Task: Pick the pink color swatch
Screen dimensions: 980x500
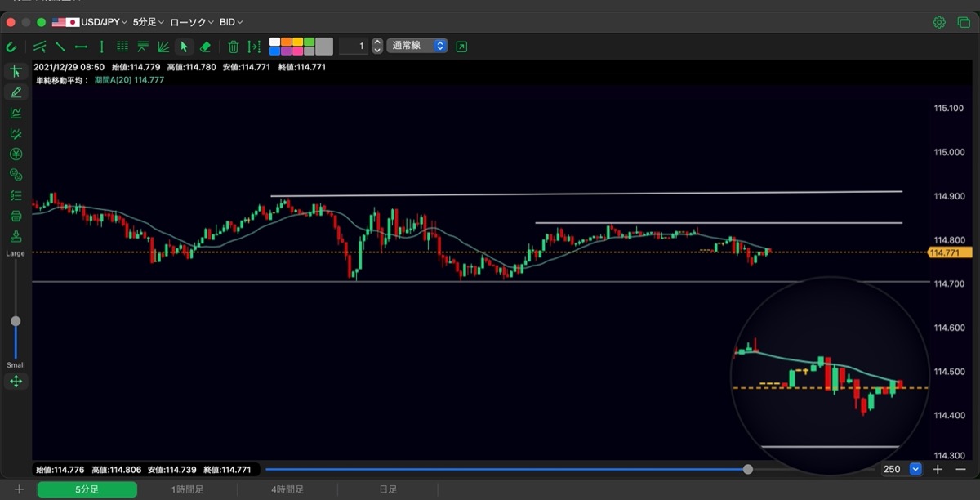Action: point(297,51)
